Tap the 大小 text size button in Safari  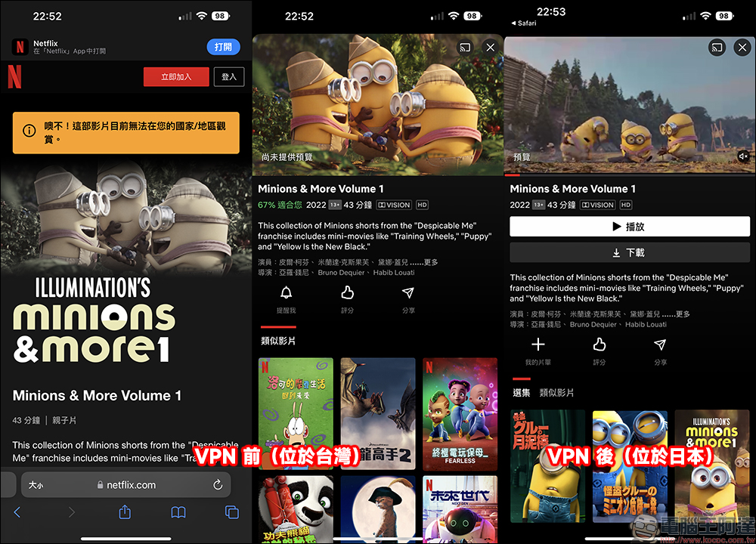tap(36, 485)
